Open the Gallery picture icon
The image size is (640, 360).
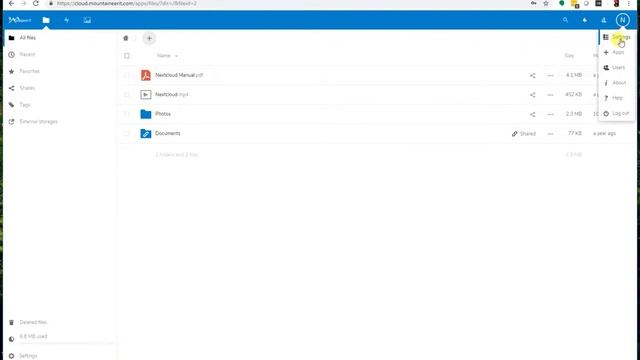[87, 20]
